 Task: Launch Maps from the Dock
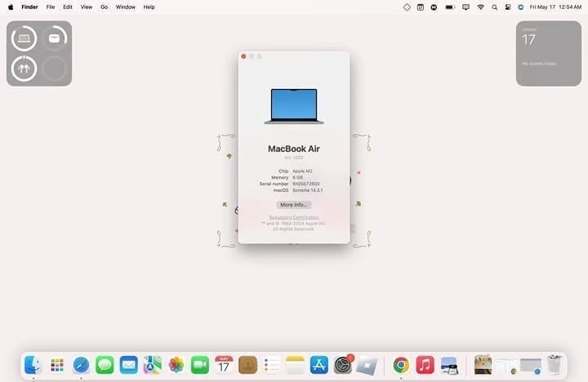[152, 365]
